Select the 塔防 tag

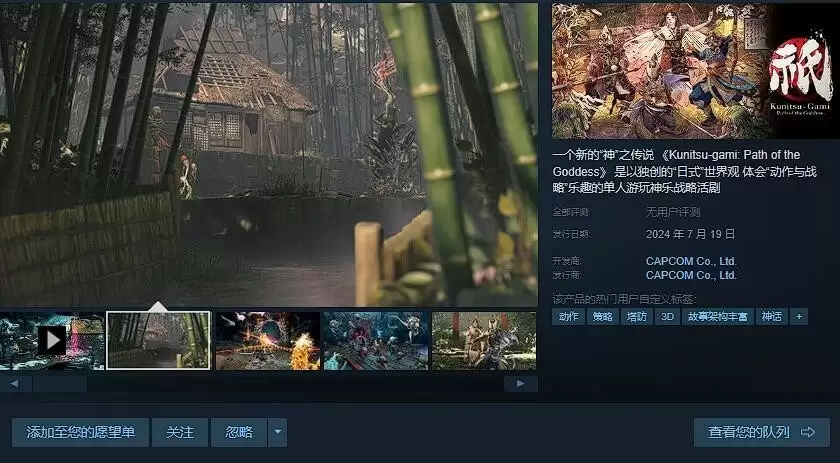(637, 317)
